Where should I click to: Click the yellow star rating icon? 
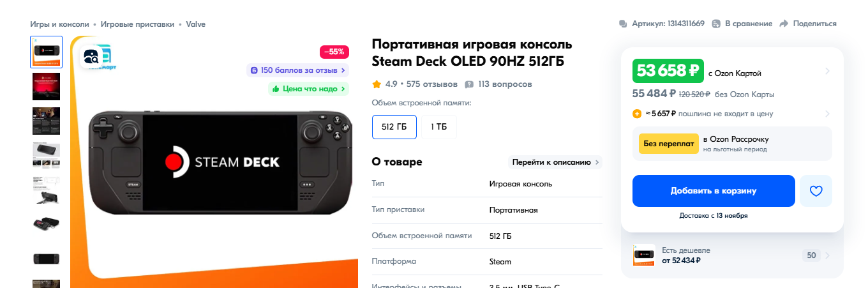[x=377, y=84]
